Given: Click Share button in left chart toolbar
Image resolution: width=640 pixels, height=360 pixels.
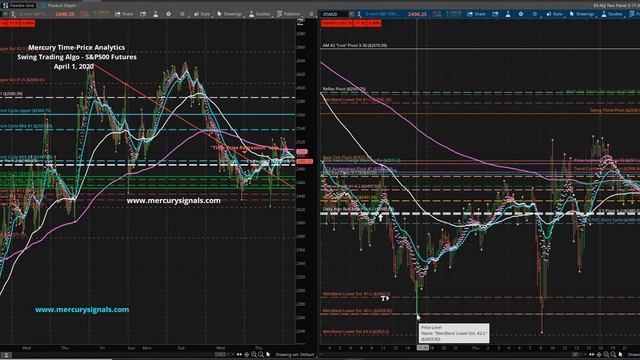Looking at the screenshot, I should (124, 14).
